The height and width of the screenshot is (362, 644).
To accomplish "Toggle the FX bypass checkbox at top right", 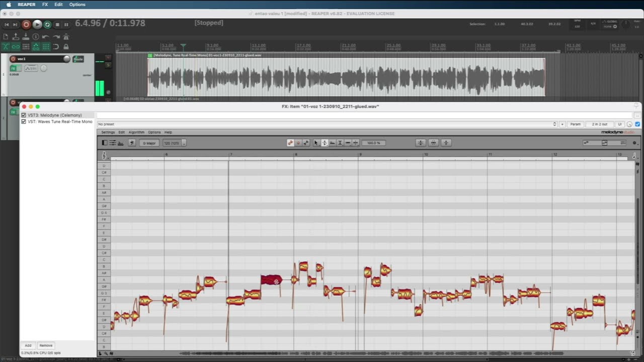I will 637,124.
